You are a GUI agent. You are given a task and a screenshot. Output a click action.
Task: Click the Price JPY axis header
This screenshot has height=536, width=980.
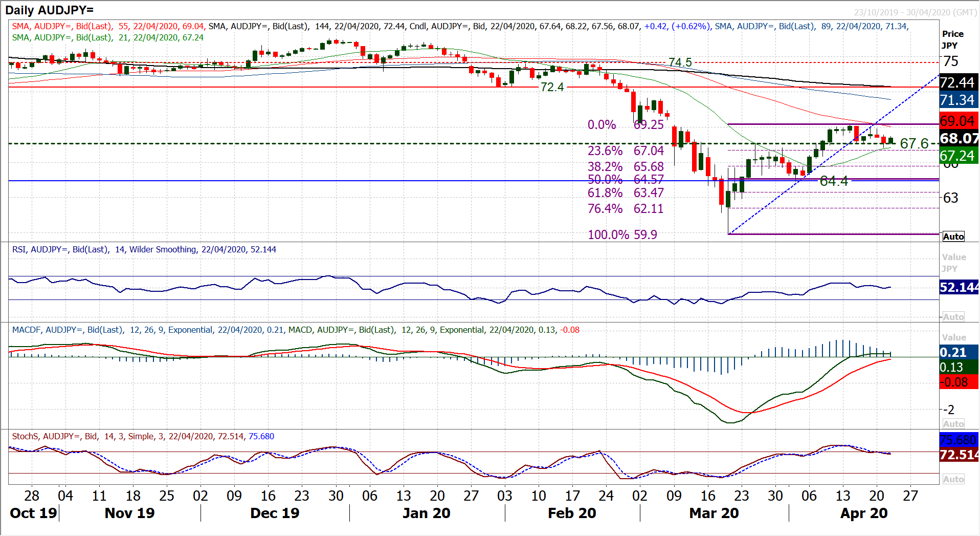[x=952, y=39]
